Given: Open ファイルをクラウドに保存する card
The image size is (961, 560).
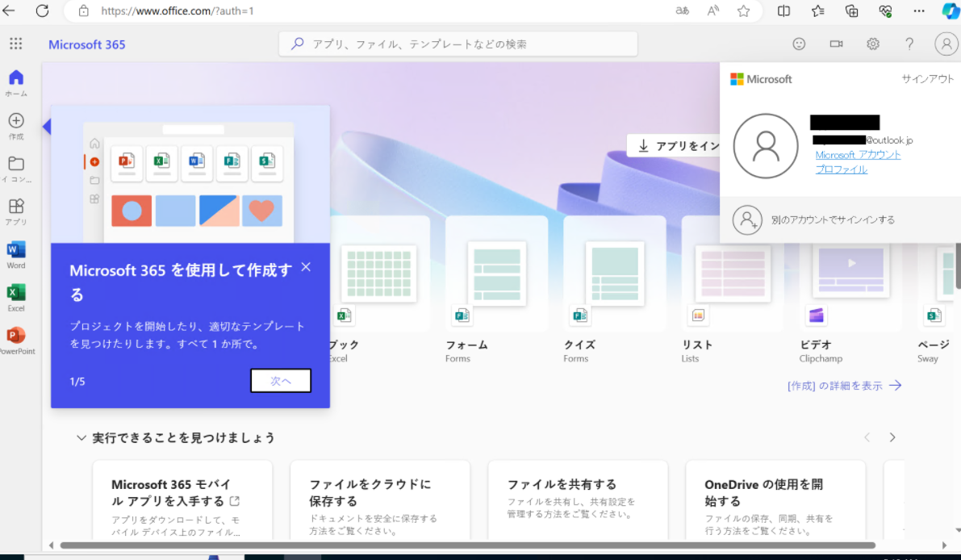Looking at the screenshot, I should pyautogui.click(x=380, y=500).
